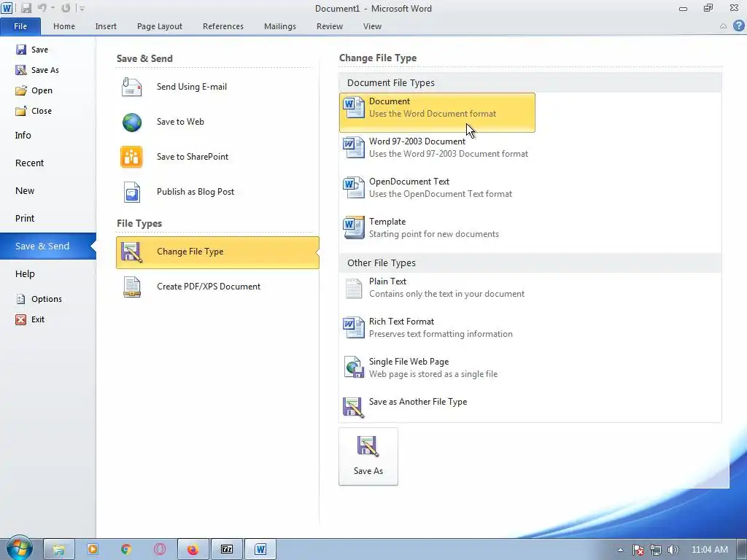Image resolution: width=747 pixels, height=560 pixels.
Task: Open the File tab
Action: [x=20, y=26]
